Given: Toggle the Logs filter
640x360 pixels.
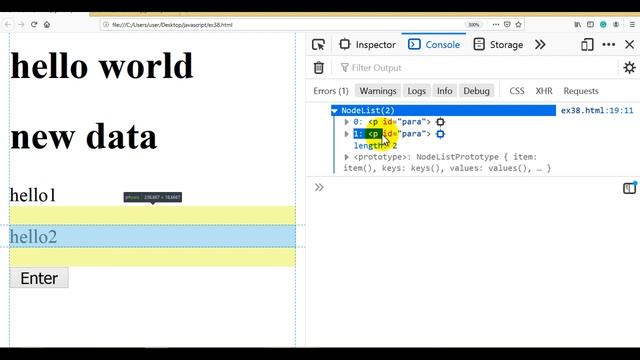Looking at the screenshot, I should [416, 91].
